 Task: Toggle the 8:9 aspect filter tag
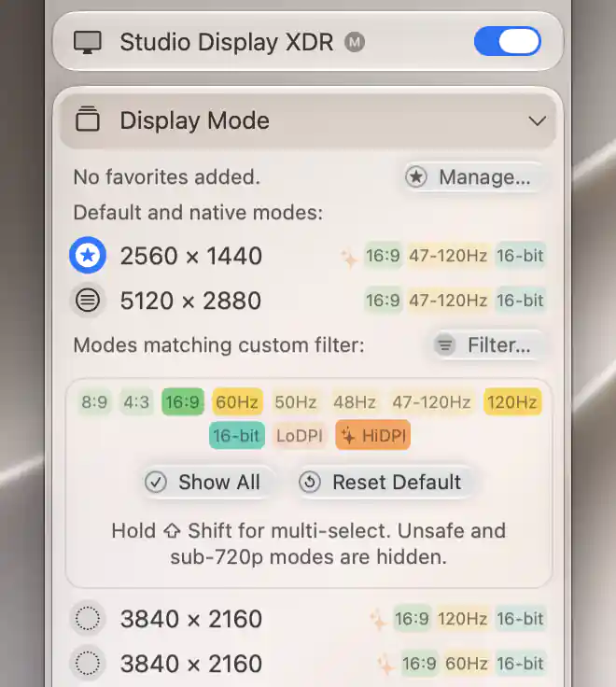pos(94,401)
